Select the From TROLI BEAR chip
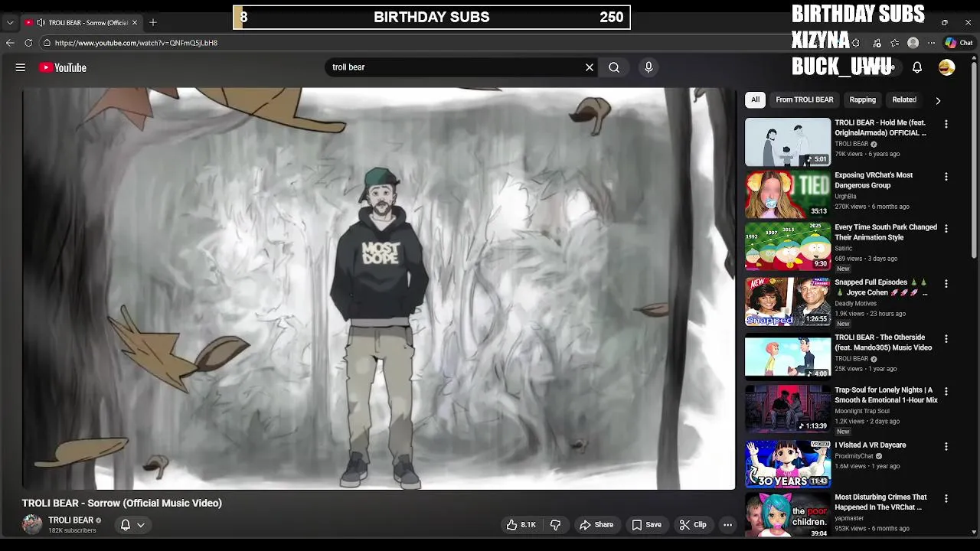The height and width of the screenshot is (551, 980). click(804, 99)
